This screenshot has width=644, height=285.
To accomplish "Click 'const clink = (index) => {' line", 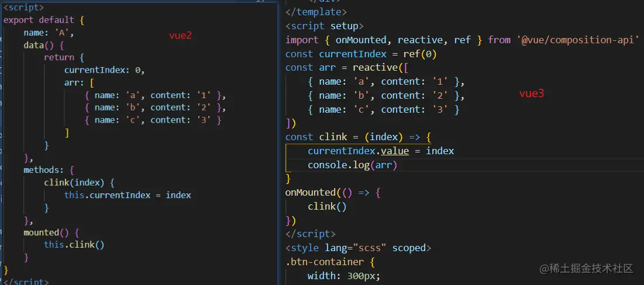I will coord(358,137).
